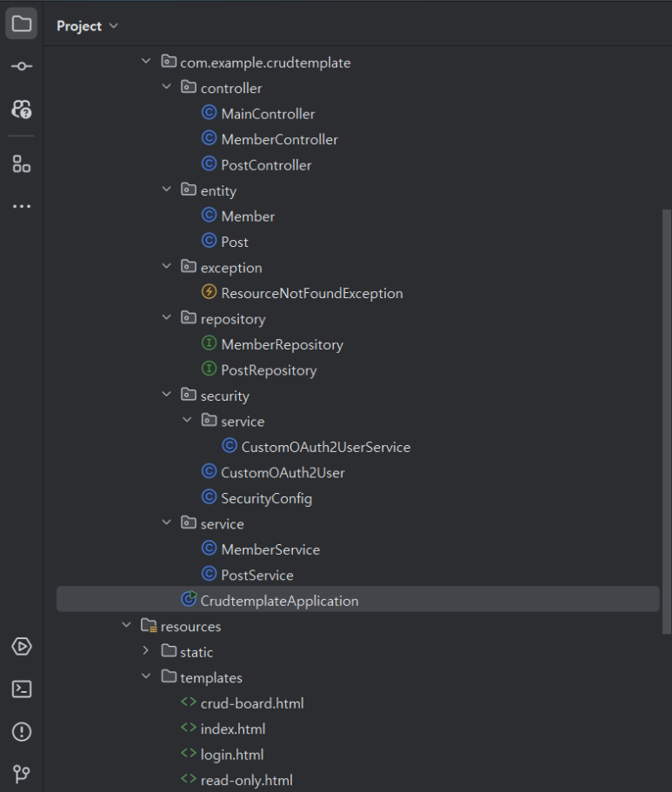Select MemberService in the tree
The height and width of the screenshot is (792, 672).
pos(270,550)
